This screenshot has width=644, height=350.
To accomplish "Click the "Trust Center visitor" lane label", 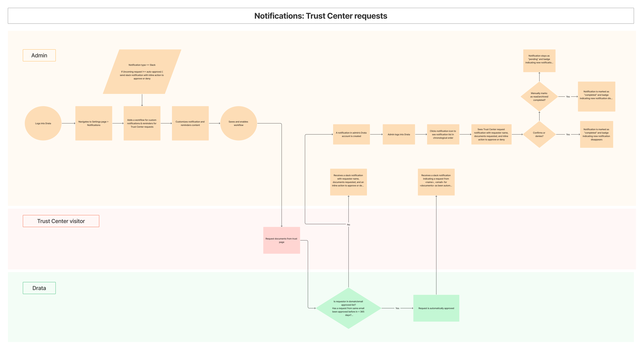I will coord(61,221).
